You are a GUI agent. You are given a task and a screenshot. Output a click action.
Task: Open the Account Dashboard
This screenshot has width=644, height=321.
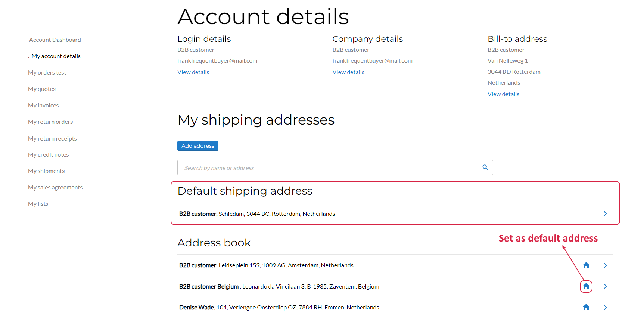(55, 40)
